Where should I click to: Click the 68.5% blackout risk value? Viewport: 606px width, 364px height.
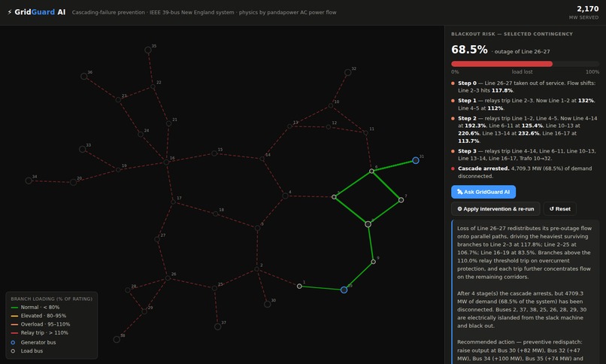pyautogui.click(x=469, y=50)
